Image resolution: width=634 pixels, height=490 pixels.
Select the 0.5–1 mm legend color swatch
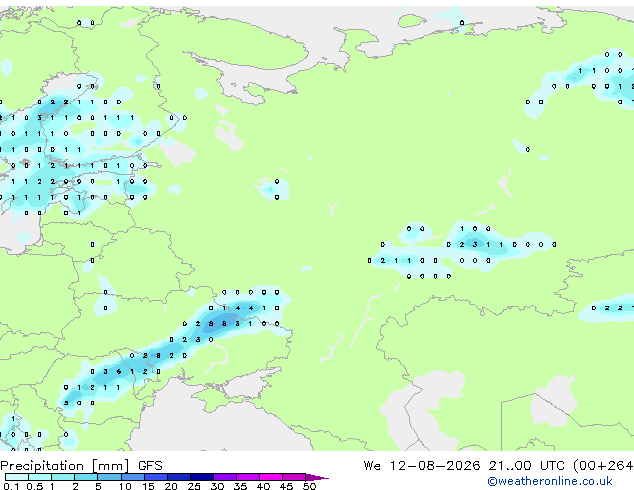click(x=40, y=477)
